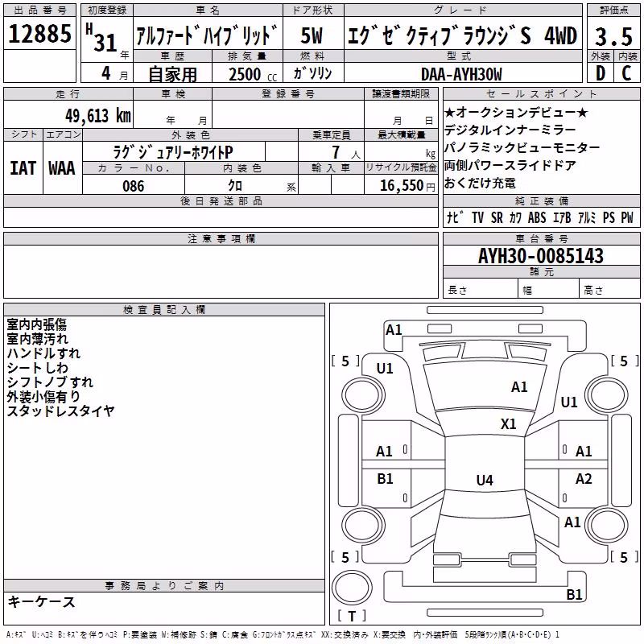Select the U4 mark on the roof
Image resolution: width=644 pixels, height=644 pixels.
pyautogui.click(x=485, y=480)
